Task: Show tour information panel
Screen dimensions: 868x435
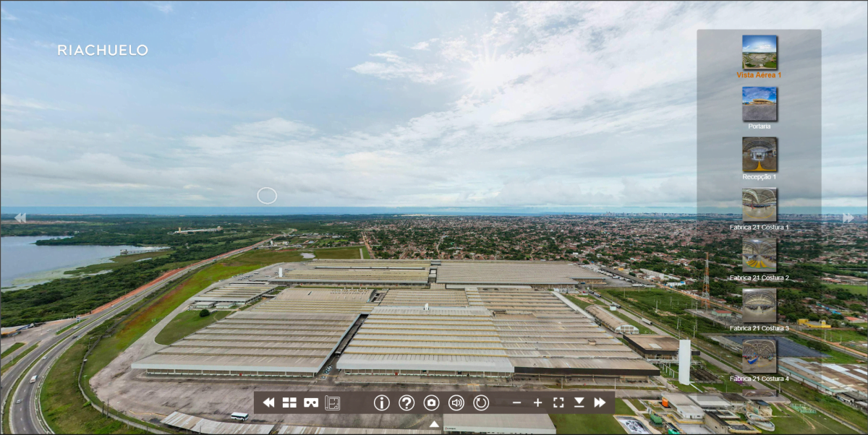Action: (x=381, y=402)
